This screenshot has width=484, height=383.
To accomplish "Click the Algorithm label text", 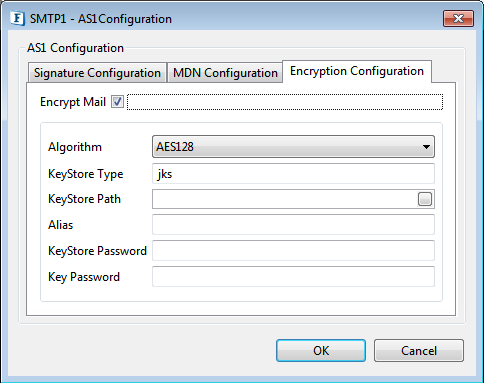I will pyautogui.click(x=75, y=147).
